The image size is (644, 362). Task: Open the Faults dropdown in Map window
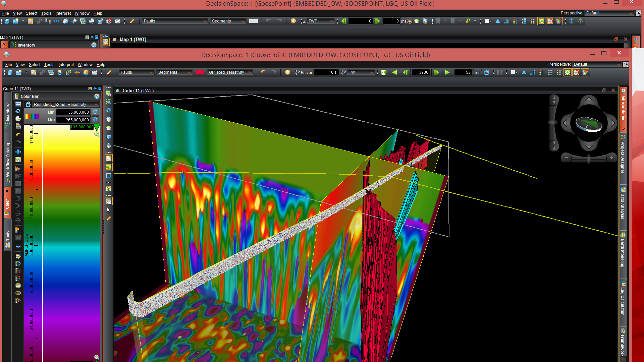[174, 21]
